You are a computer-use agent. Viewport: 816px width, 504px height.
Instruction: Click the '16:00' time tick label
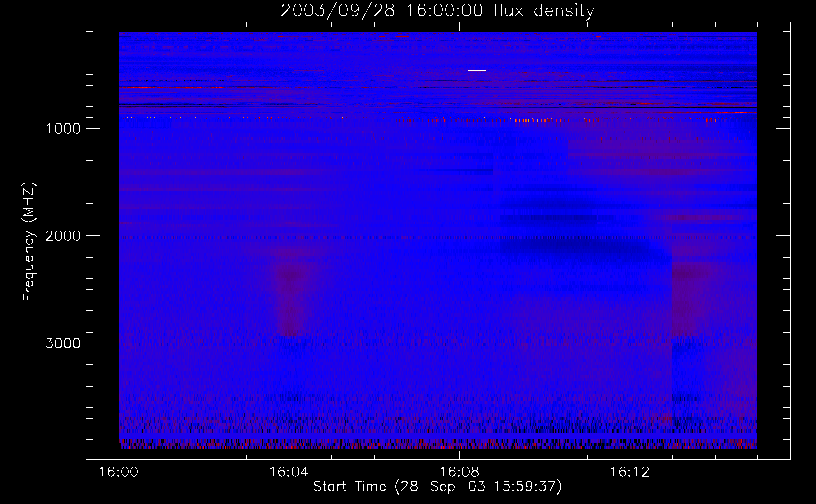coord(119,472)
